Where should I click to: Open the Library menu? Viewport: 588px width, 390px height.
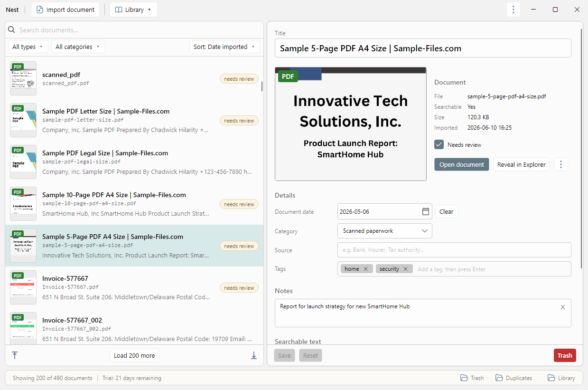coord(133,10)
